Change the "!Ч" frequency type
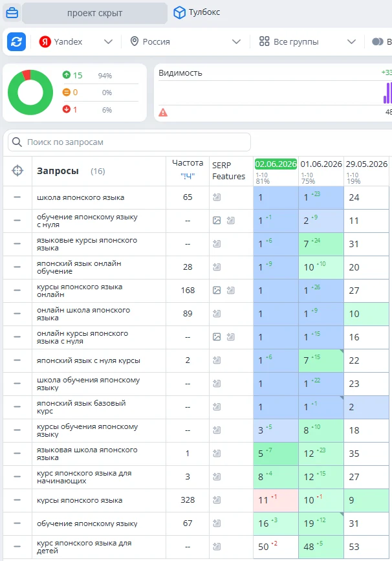This screenshot has height=561, width=392. click(188, 175)
